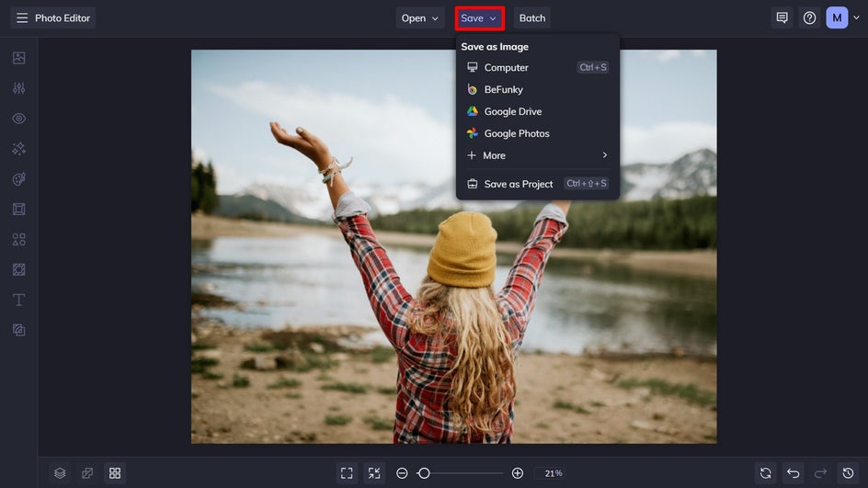Image resolution: width=868 pixels, height=488 pixels.
Task: Undo the last action
Action: coord(794,473)
